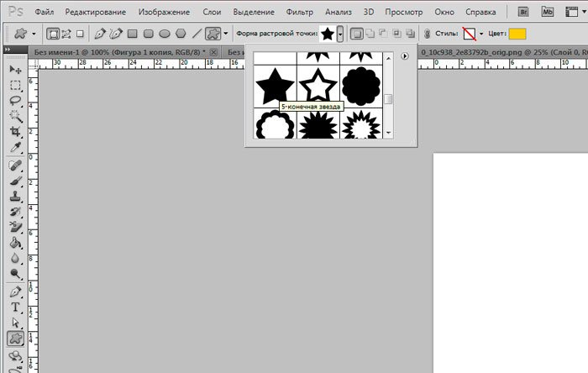Pick the Eyedropper tool
Image resolution: width=588 pixels, height=373 pixels.
pos(15,148)
